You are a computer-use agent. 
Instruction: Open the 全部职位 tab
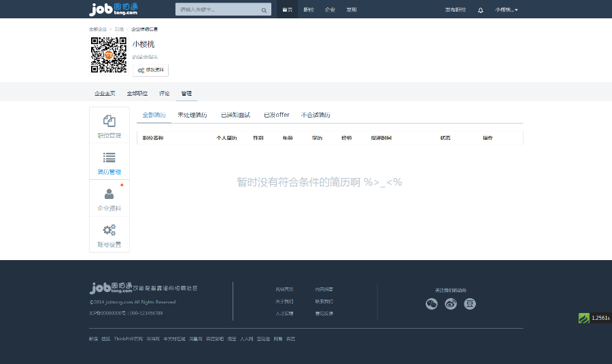(x=137, y=93)
